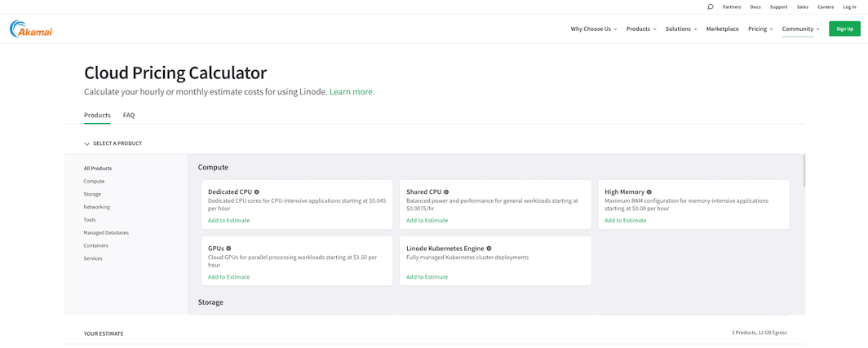
Task: Click info icon beside GPUs
Action: 228,249
